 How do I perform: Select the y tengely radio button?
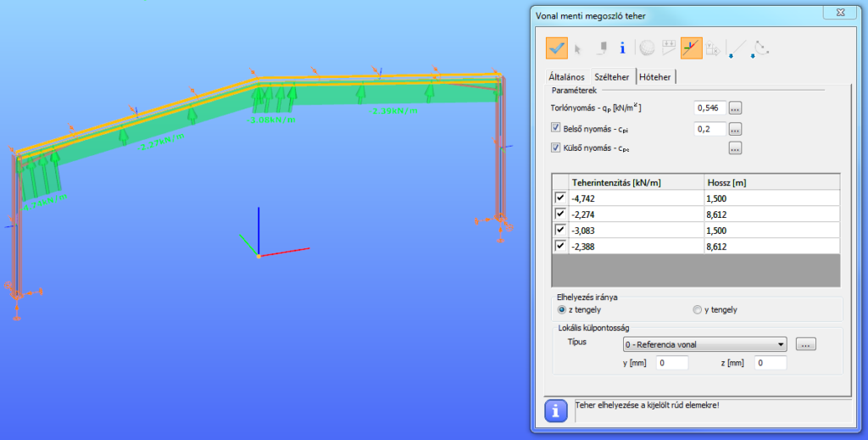point(698,309)
